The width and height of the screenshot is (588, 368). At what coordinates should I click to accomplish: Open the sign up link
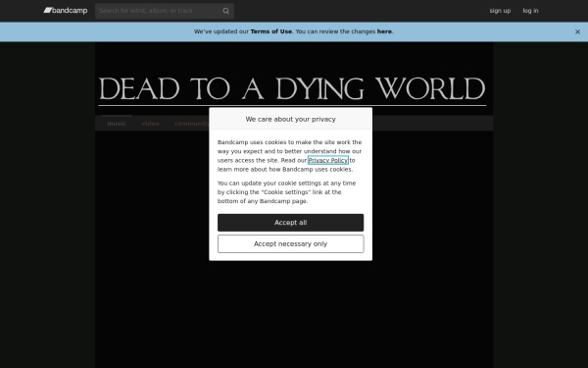pos(500,11)
